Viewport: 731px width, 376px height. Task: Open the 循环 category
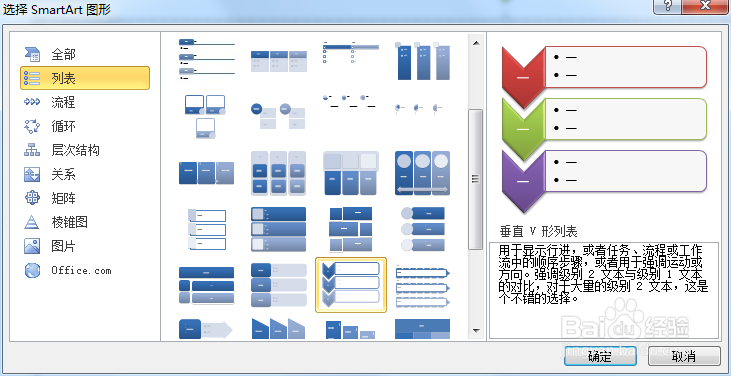click(x=85, y=126)
